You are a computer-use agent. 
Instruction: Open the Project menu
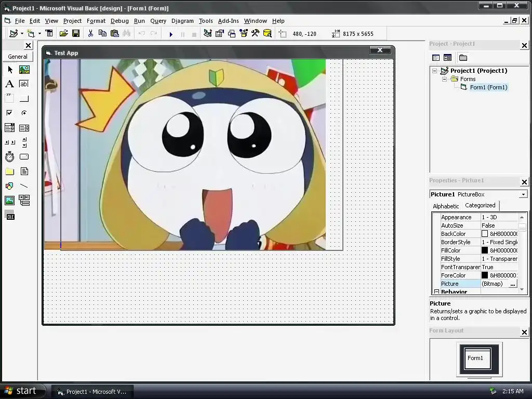coord(72,21)
